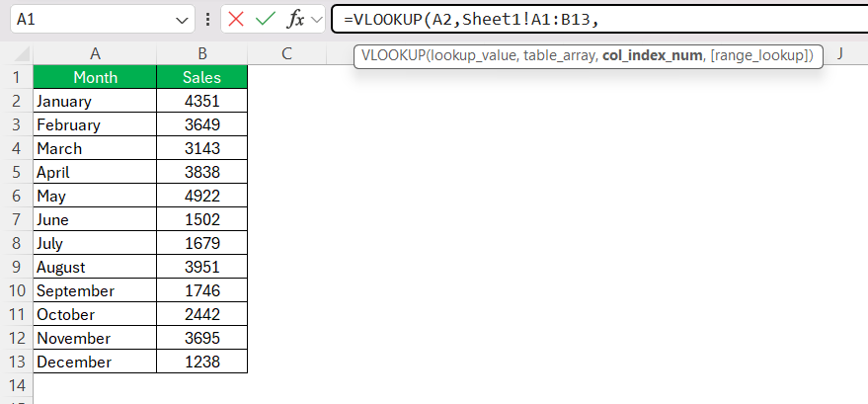Click the Name Box showing A1
The width and height of the screenshot is (868, 404).
[103, 20]
